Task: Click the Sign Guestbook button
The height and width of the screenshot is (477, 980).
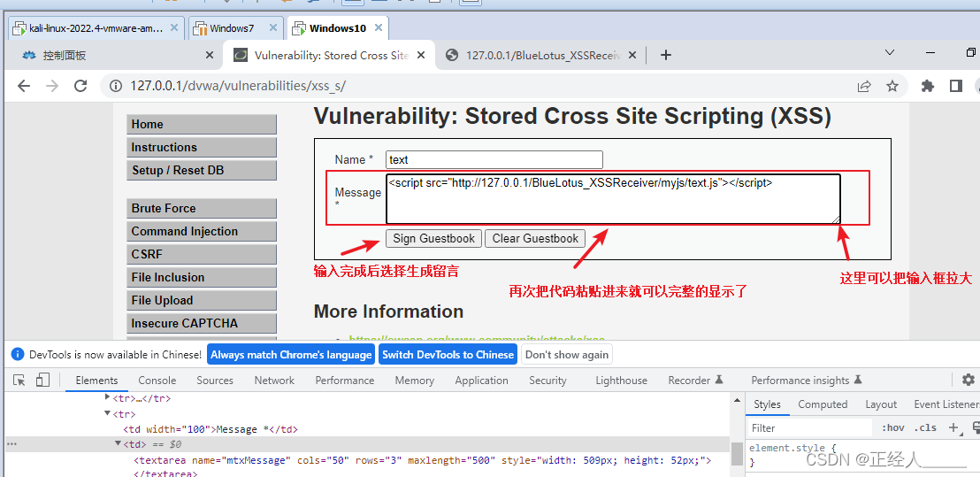Action: [x=433, y=238]
